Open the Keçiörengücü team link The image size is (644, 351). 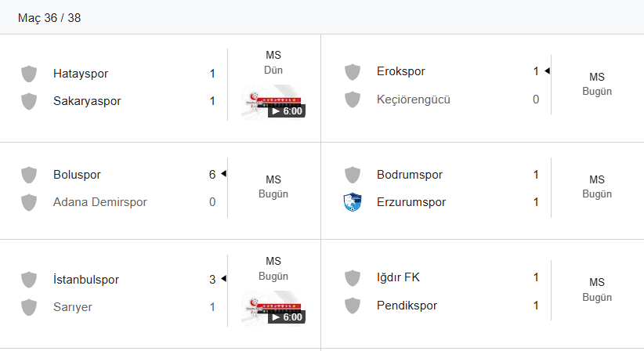coord(413,100)
